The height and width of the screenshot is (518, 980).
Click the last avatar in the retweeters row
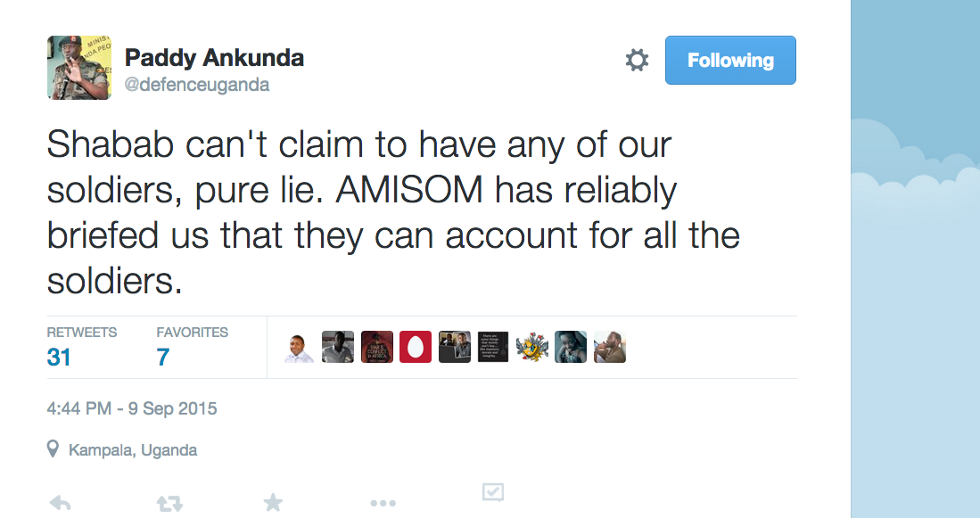pyautogui.click(x=610, y=347)
